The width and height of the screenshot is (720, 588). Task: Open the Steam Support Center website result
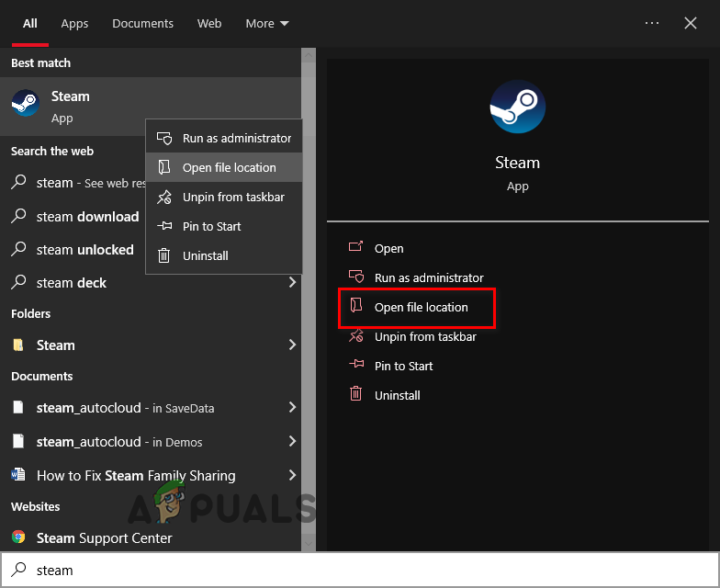[151, 537]
